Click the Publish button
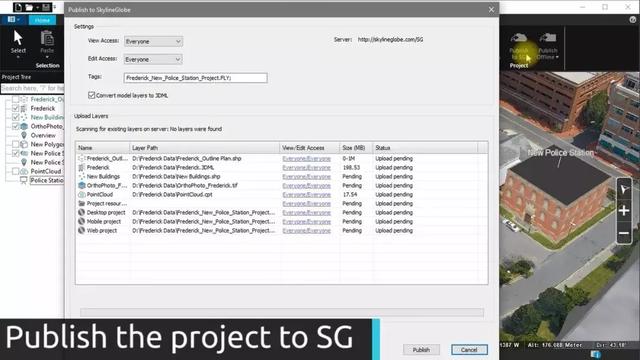640x360 pixels. point(421,350)
